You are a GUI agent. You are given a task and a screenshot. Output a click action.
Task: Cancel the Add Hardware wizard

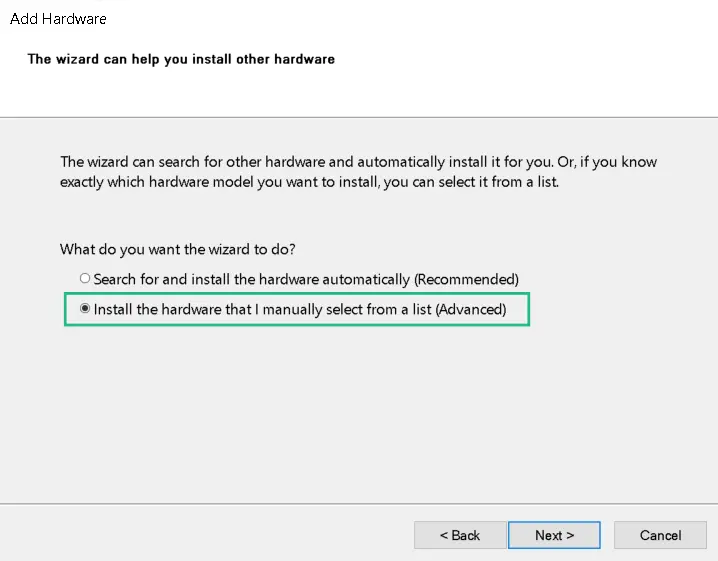661,535
